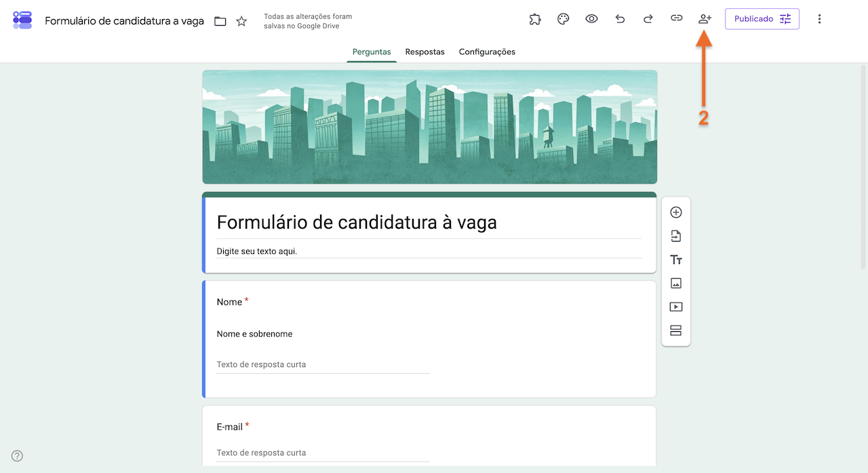Open help question mark icon
The image size is (868, 473).
[18, 455]
